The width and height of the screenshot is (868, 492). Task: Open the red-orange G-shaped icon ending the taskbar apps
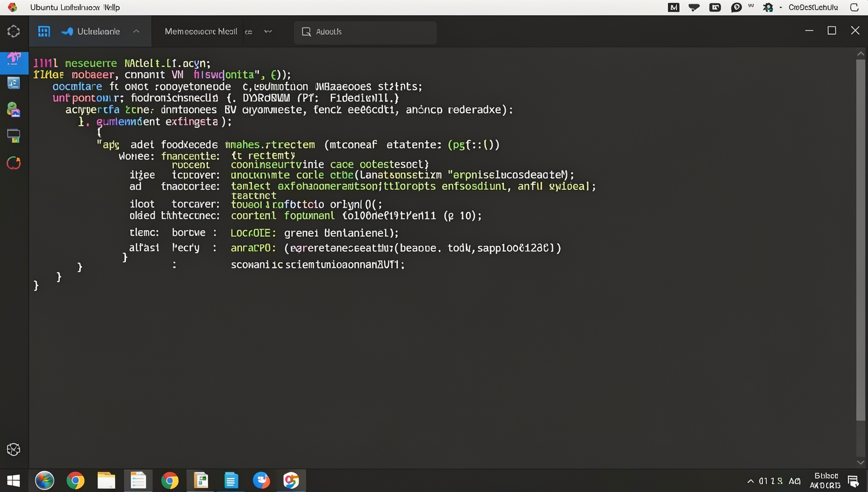(291, 481)
